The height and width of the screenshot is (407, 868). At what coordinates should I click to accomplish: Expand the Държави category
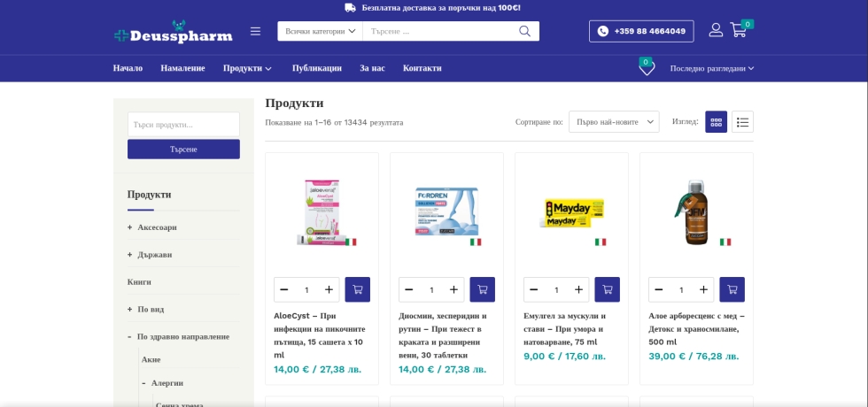(129, 255)
